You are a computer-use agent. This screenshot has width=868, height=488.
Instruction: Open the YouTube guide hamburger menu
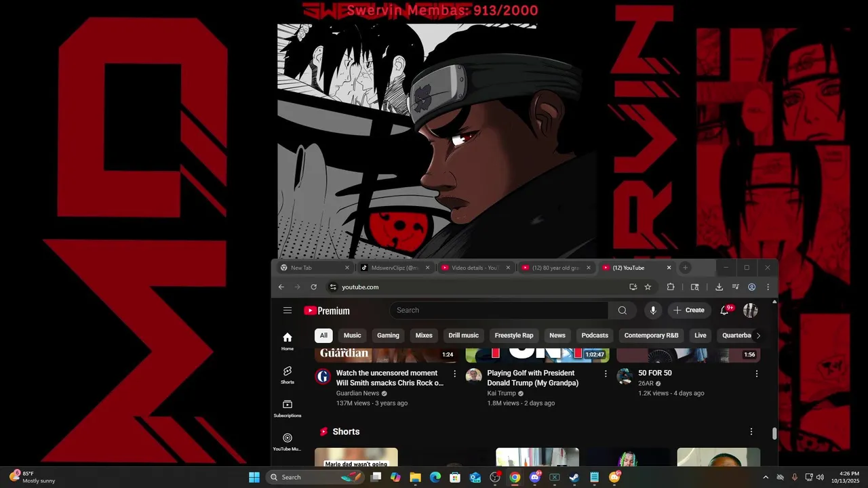(x=288, y=310)
